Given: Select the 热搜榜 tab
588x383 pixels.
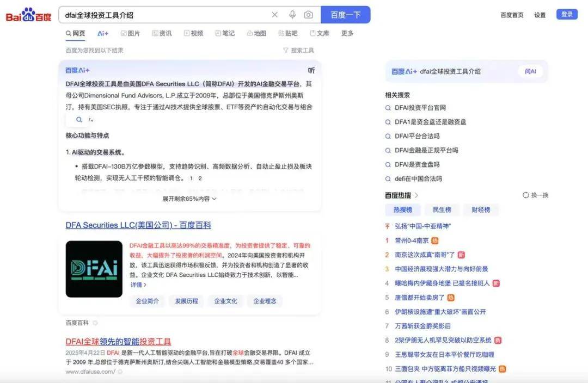Looking at the screenshot, I should pyautogui.click(x=403, y=209).
